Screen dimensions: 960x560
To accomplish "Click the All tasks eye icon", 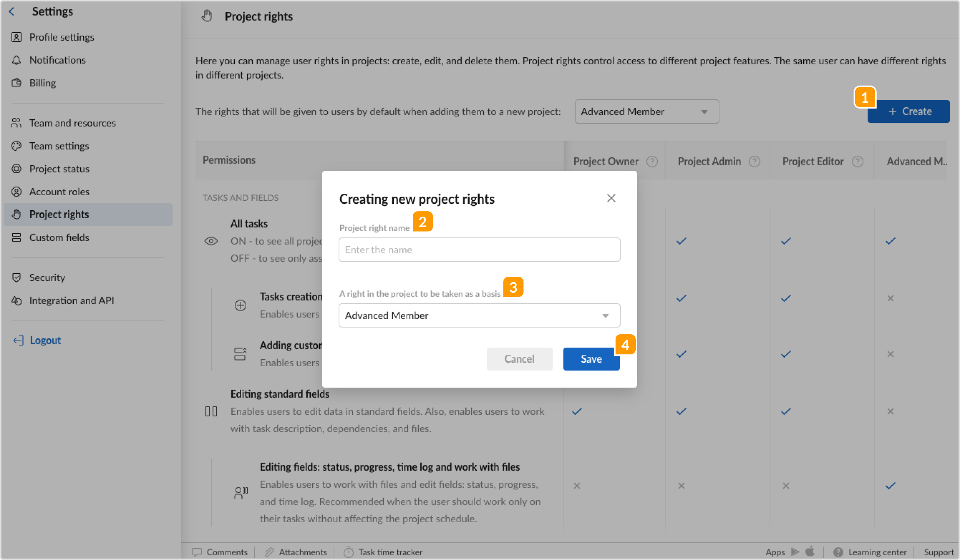I will (211, 241).
